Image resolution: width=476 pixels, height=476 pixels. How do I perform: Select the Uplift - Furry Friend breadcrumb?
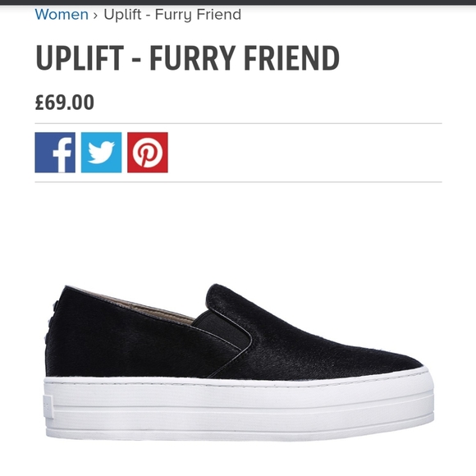coord(172,15)
